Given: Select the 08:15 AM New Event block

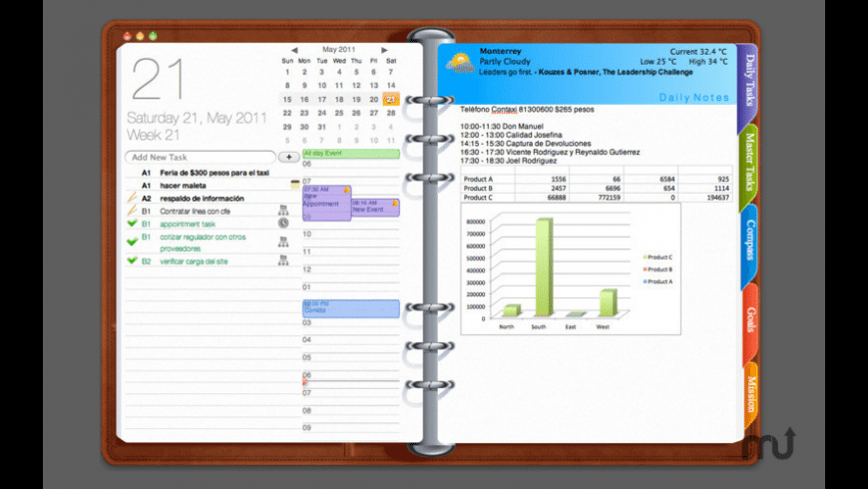Looking at the screenshot, I should [375, 208].
